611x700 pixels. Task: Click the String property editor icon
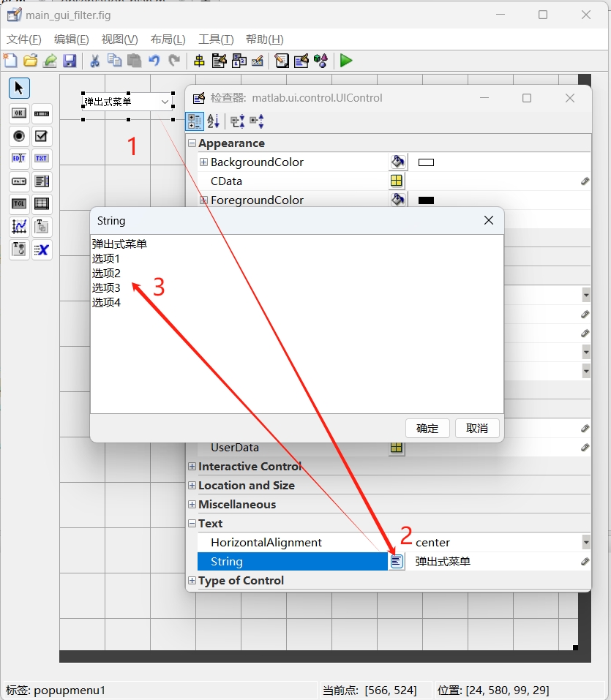tap(397, 561)
